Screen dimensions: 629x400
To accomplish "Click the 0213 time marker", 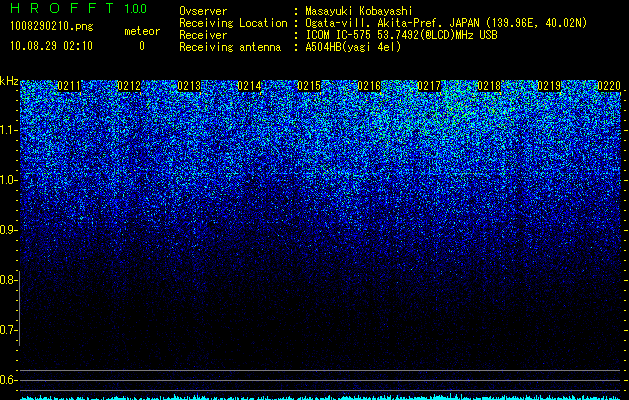I will pos(189,86).
